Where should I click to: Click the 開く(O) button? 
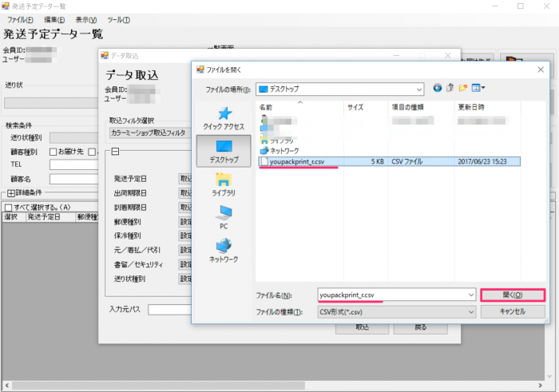click(513, 295)
